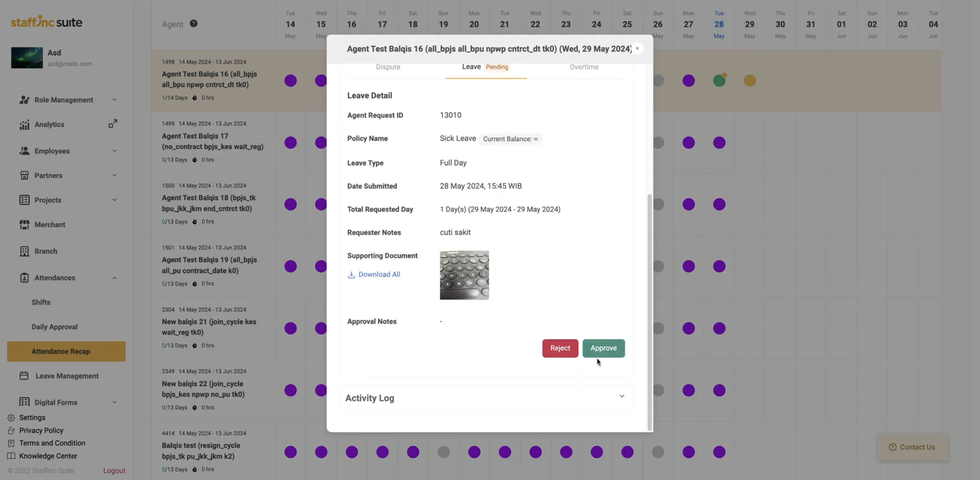Click the green attendance dot on May 28
The image size is (980, 480).
click(x=719, y=81)
